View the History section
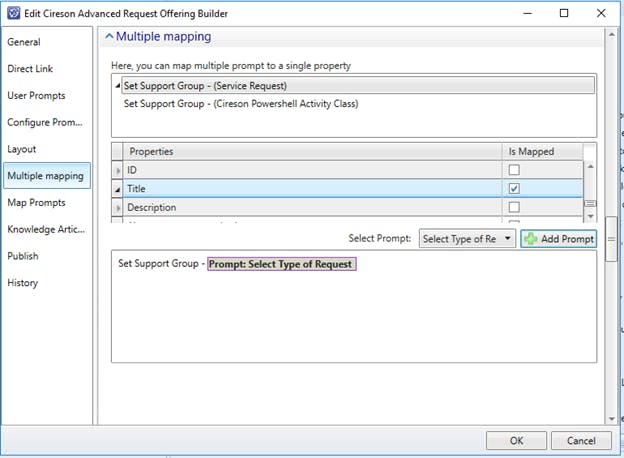Image resolution: width=624 pixels, height=458 pixels. click(23, 283)
